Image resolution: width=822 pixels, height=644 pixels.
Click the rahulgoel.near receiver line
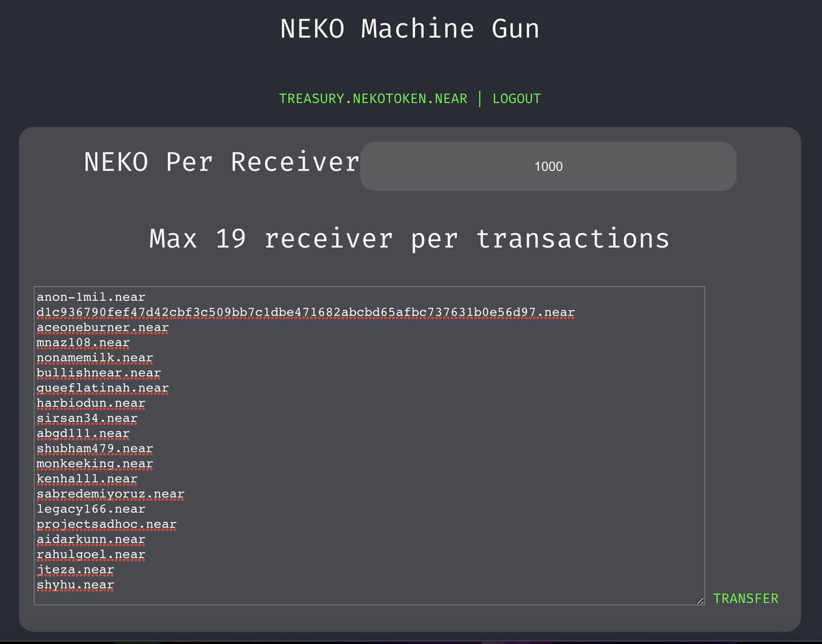click(91, 554)
